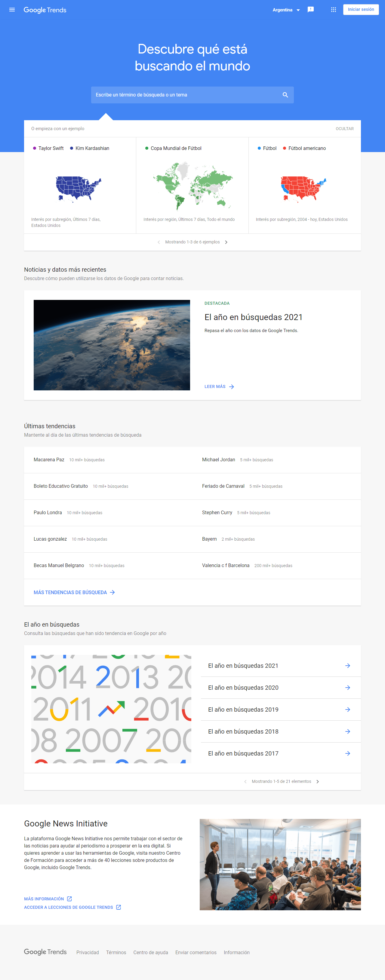Click external icon beside Acceder a lecciones
385x980 pixels.
pos(119,907)
